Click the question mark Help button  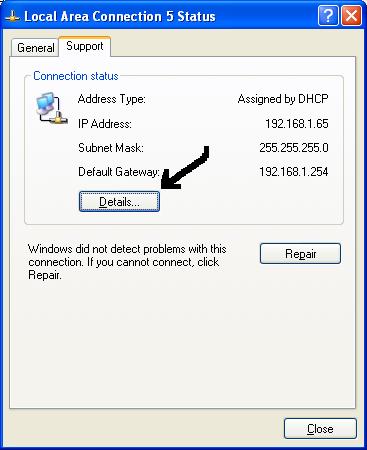pos(328,15)
